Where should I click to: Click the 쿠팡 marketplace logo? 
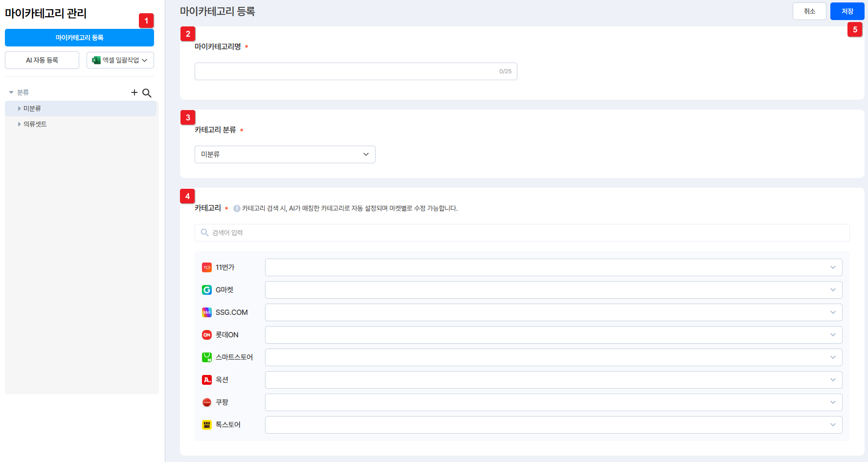click(x=207, y=402)
